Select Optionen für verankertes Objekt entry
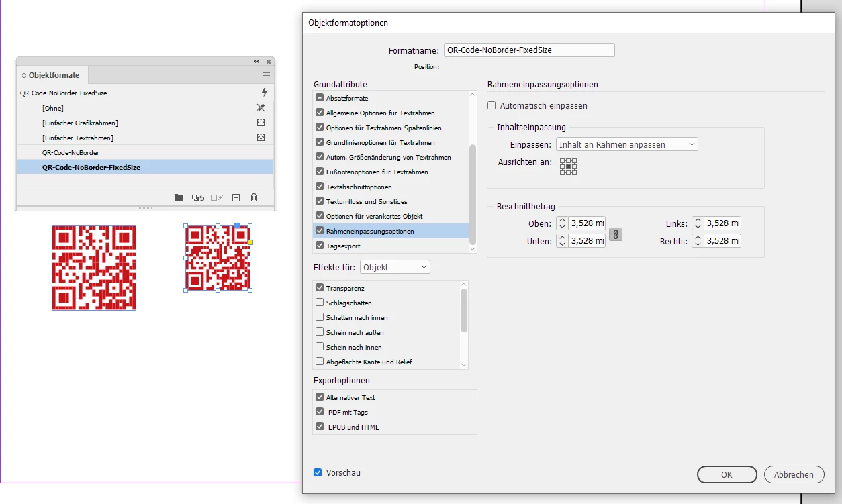842x504 pixels. pos(391,216)
